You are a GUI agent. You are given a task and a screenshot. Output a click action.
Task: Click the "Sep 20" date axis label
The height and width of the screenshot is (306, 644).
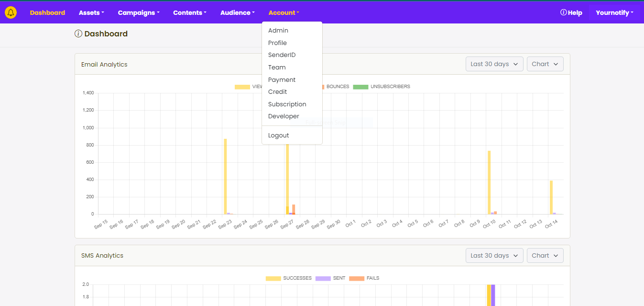click(178, 224)
